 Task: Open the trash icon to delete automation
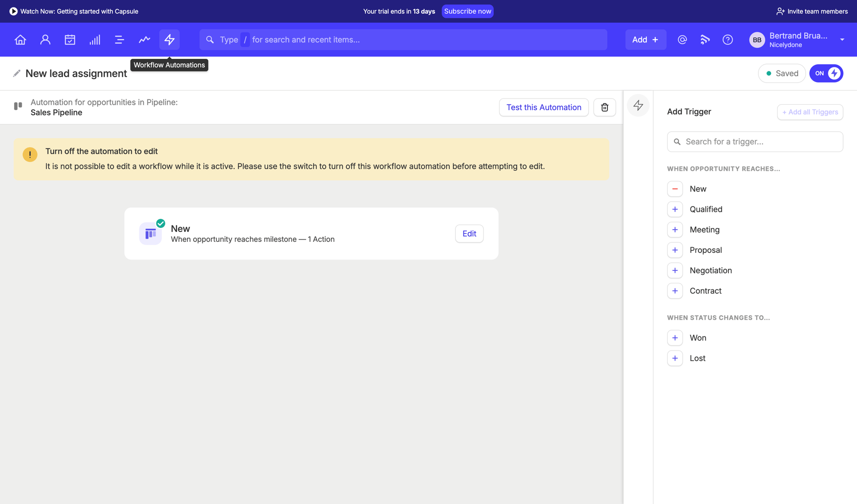click(x=604, y=107)
